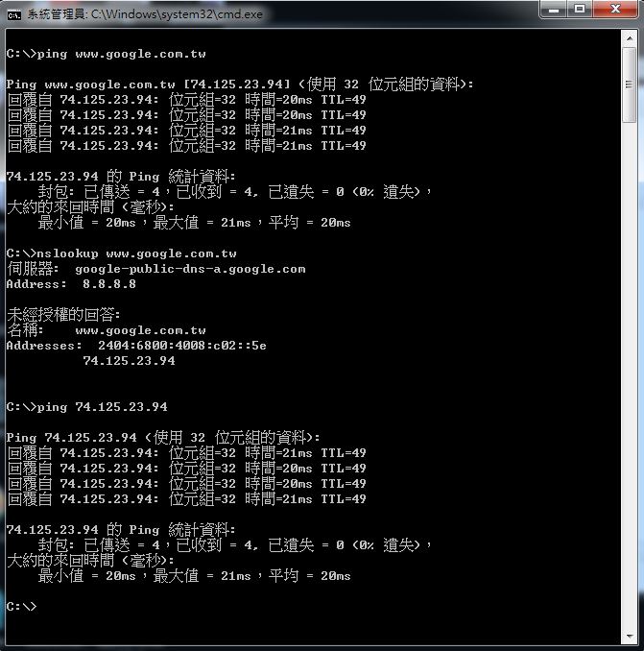Close the cmd.exe window
This screenshot has height=651, width=644.
(x=615, y=9)
